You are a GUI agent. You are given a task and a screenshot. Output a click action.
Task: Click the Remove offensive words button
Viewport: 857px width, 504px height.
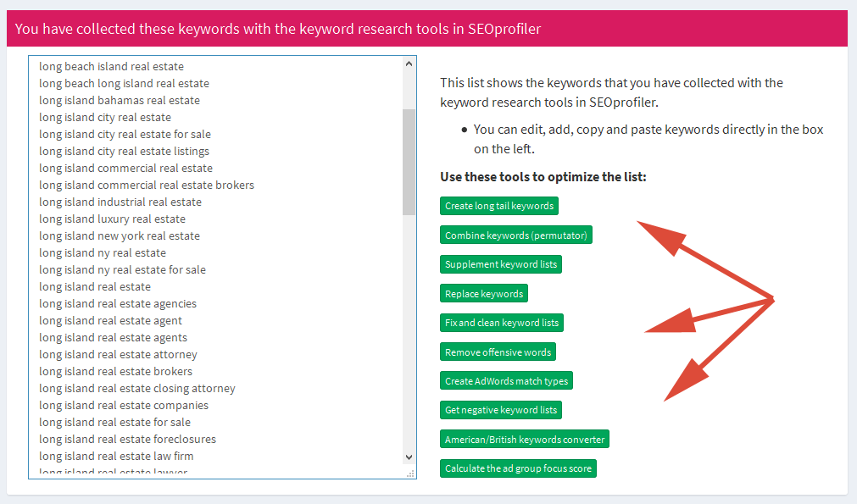click(498, 352)
